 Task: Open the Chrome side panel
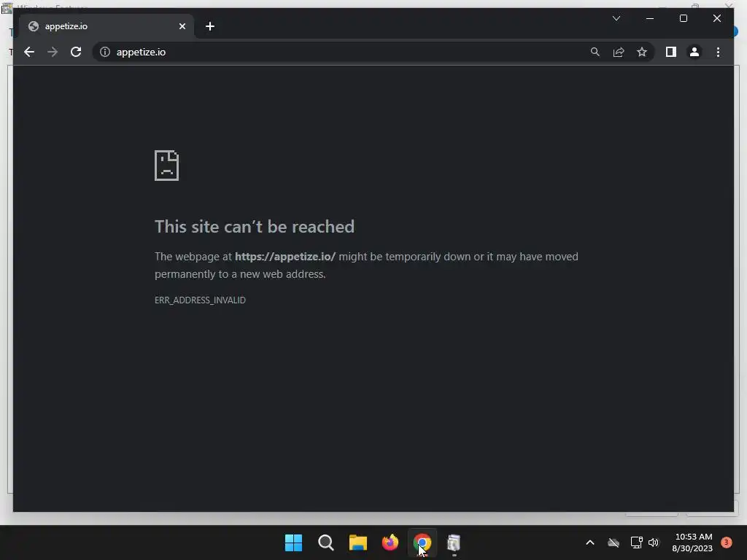click(671, 52)
